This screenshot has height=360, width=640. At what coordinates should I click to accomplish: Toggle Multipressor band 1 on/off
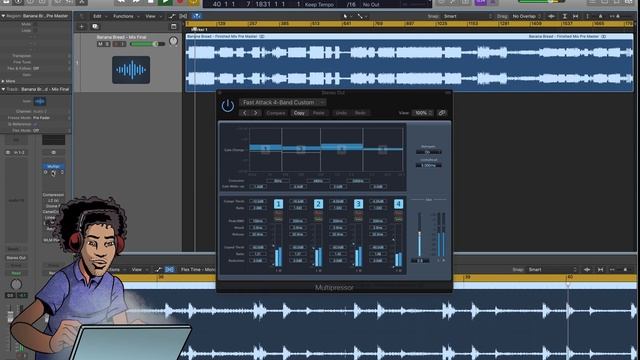coord(278,204)
